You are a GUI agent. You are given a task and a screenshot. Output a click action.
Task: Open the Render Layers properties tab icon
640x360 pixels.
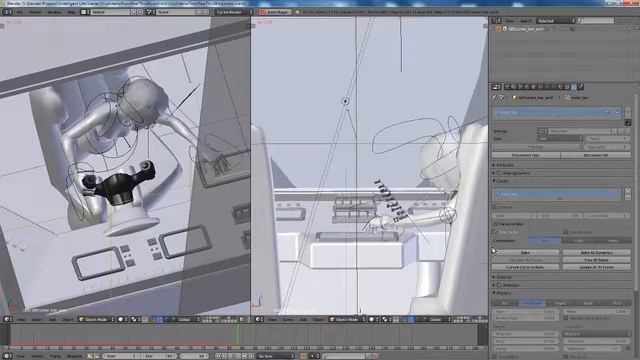[513, 87]
